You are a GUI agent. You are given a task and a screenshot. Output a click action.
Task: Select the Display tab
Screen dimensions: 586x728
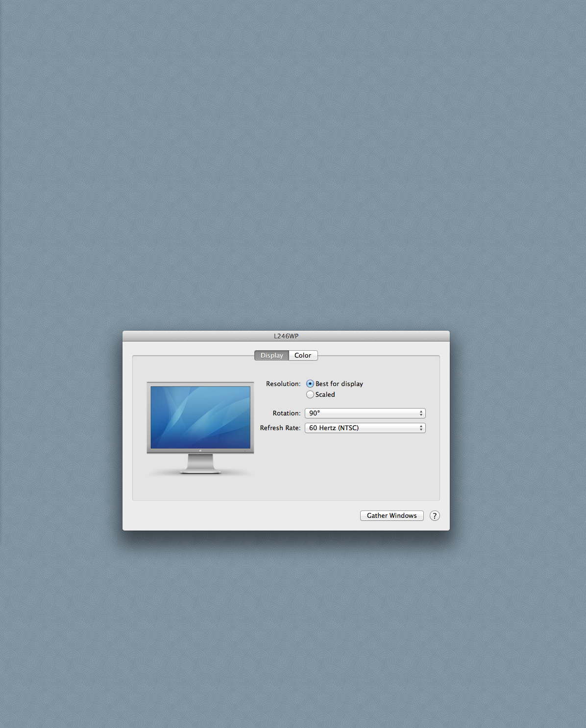271,356
